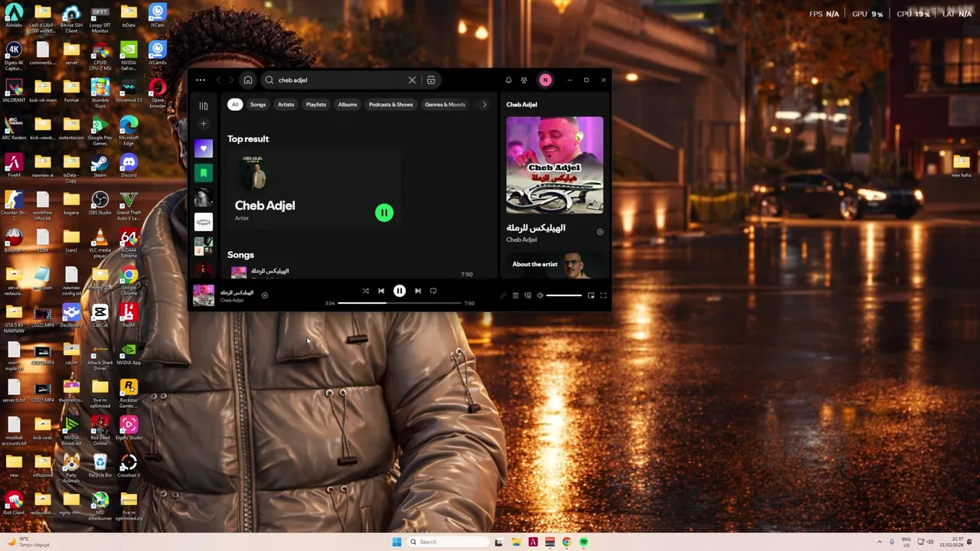Viewport: 980px width, 551px height.
Task: Mute the Spotify volume
Action: coord(540,295)
